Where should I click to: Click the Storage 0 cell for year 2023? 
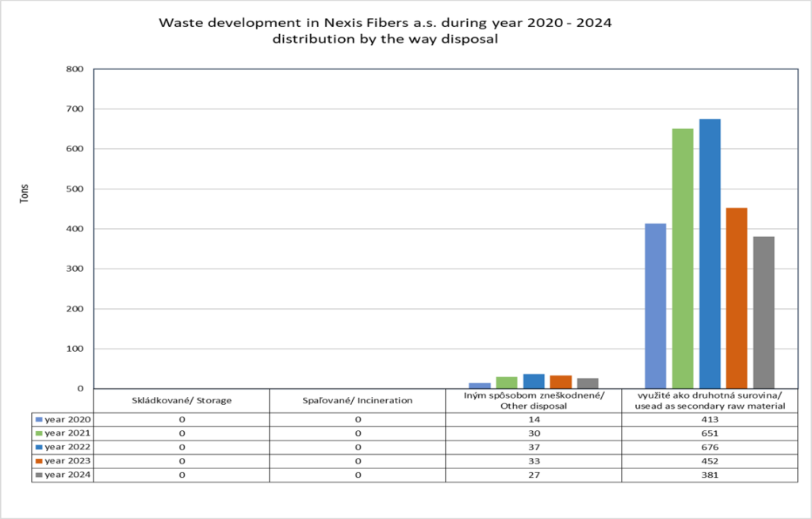click(182, 461)
